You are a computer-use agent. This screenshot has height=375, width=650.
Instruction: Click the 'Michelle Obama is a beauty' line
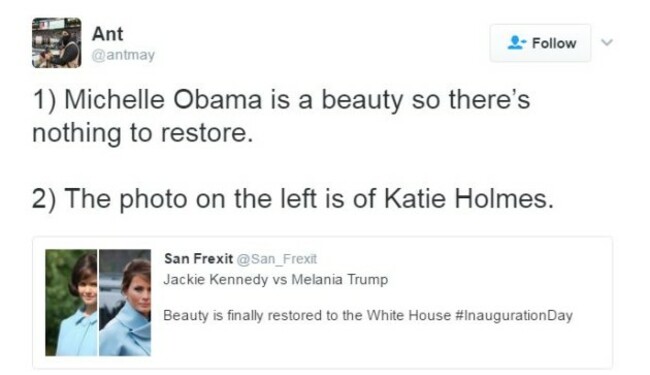[x=281, y=100]
